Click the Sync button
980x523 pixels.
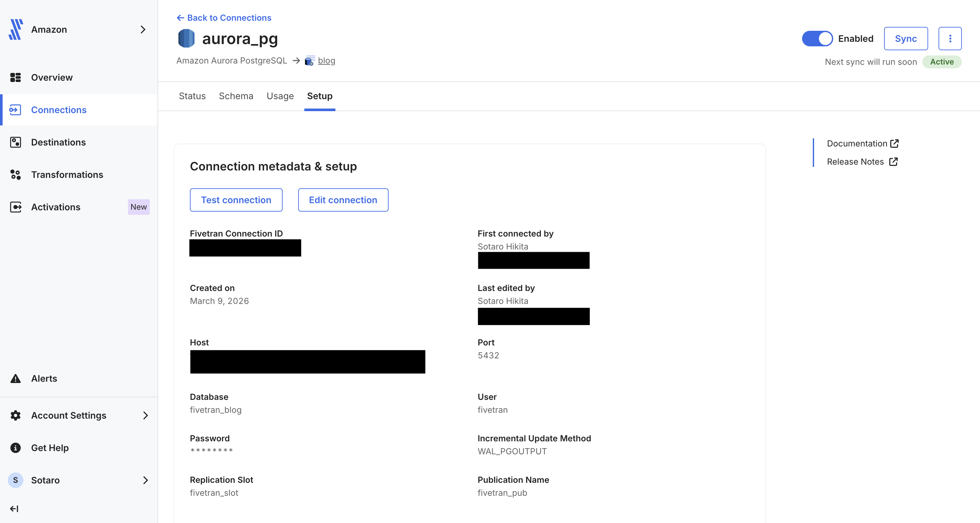(x=905, y=39)
